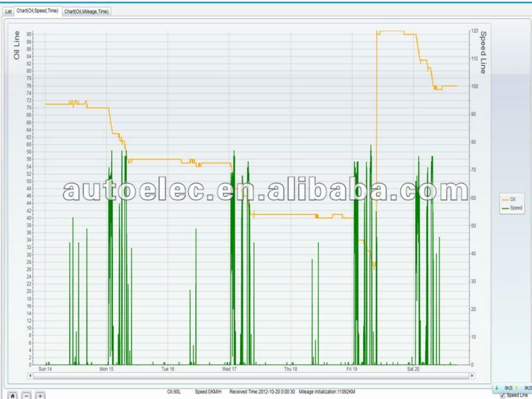The height and width of the screenshot is (399, 532).
Task: Toggle the Speed Line checkbox
Action: click(503, 396)
